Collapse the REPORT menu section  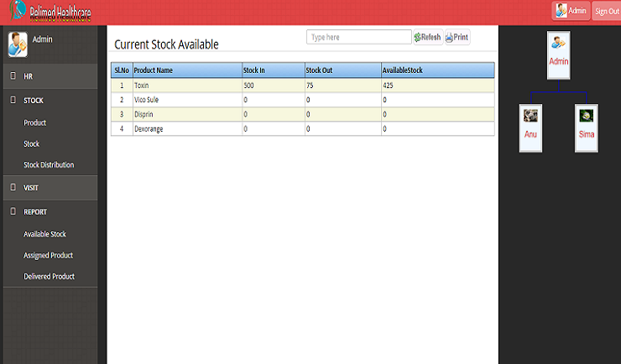pyautogui.click(x=35, y=212)
